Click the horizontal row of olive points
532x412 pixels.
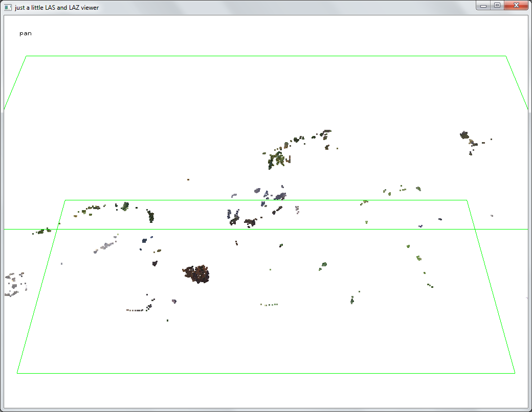click(x=270, y=305)
